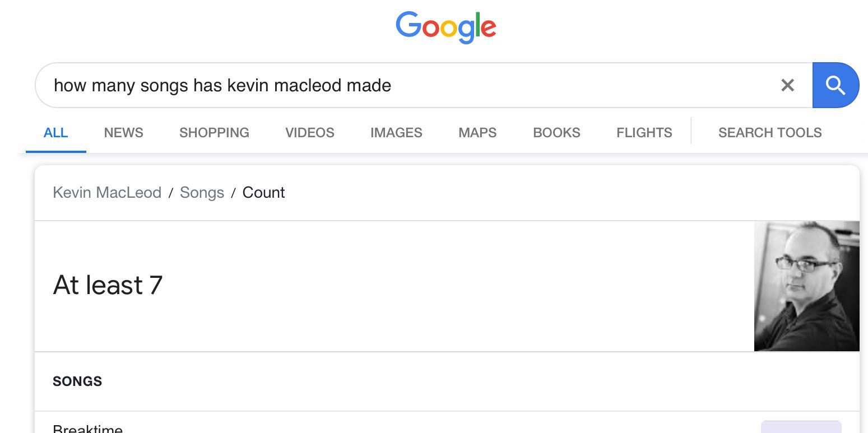Open SEARCH TOOLS options
This screenshot has height=433, width=868.
769,133
